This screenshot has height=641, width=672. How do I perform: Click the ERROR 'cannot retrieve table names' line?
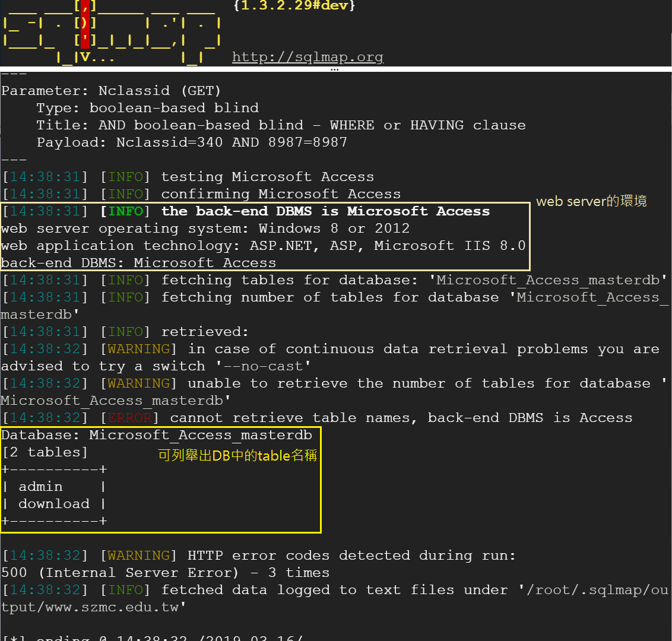pos(317,418)
